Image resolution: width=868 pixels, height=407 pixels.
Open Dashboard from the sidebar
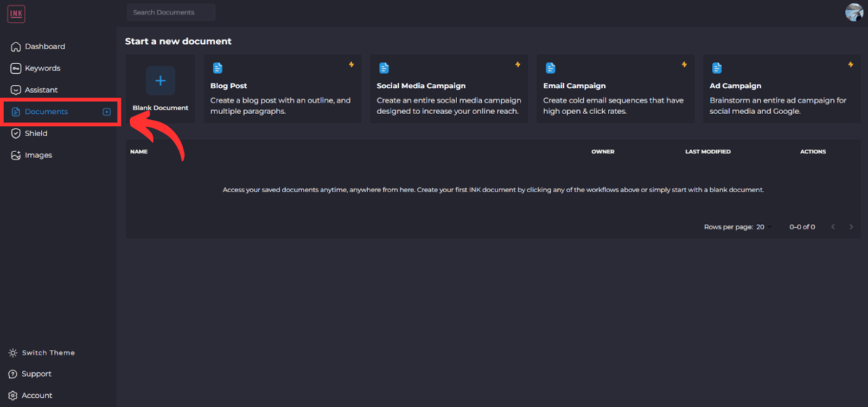[45, 47]
